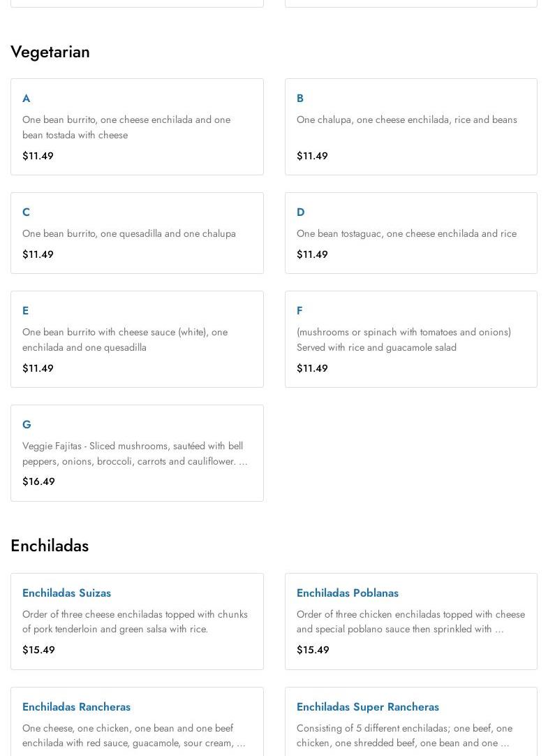Click the bean tostaguac description text
Image resolution: width=548 pixels, height=756 pixels.
406,233
